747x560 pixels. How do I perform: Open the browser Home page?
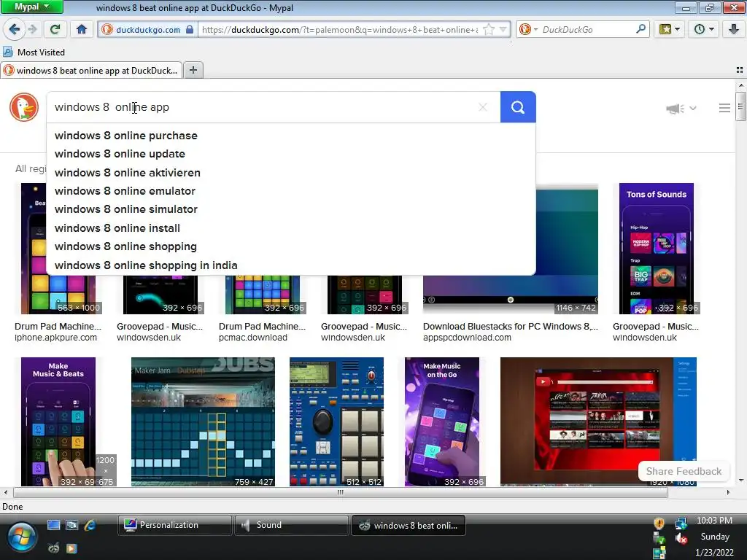point(82,29)
